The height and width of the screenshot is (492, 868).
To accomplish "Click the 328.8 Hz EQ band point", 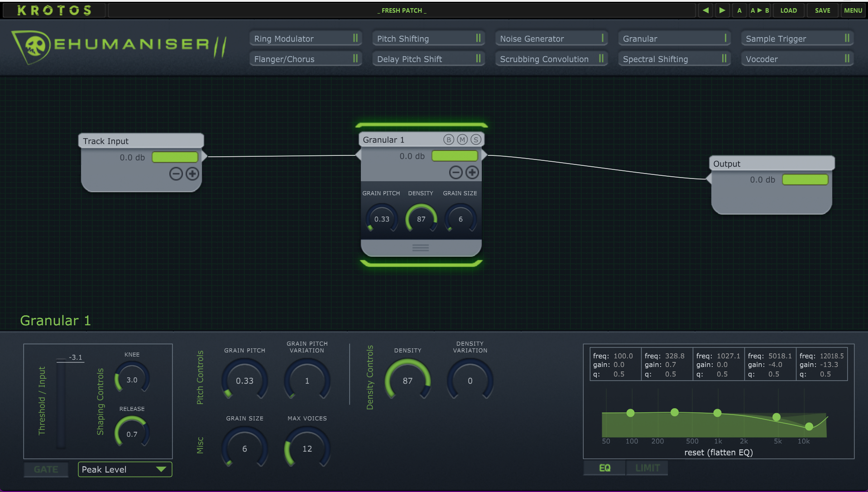I will (x=675, y=412).
